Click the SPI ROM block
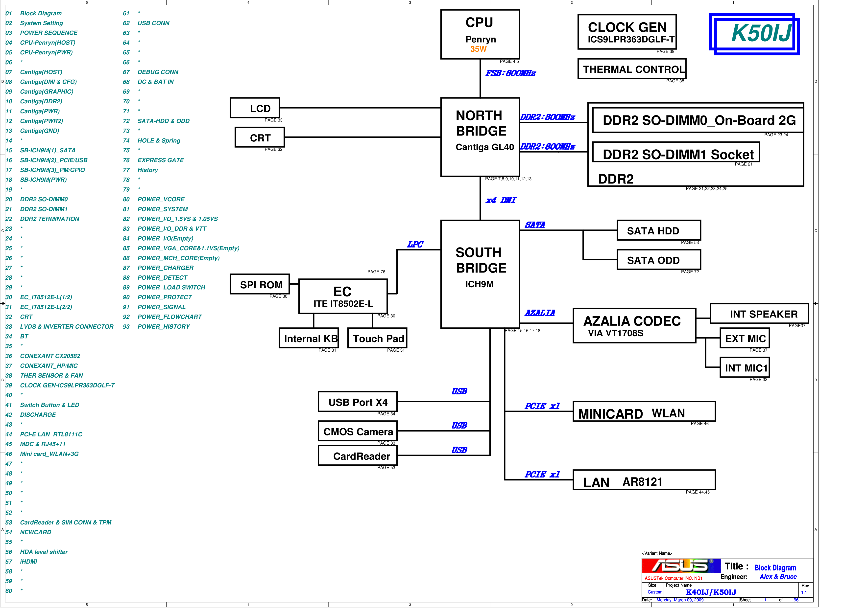The width and height of the screenshot is (868, 613). click(x=260, y=284)
